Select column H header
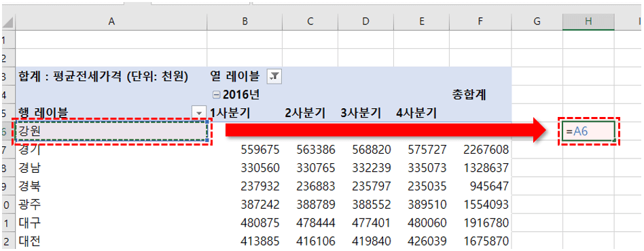 pos(588,22)
